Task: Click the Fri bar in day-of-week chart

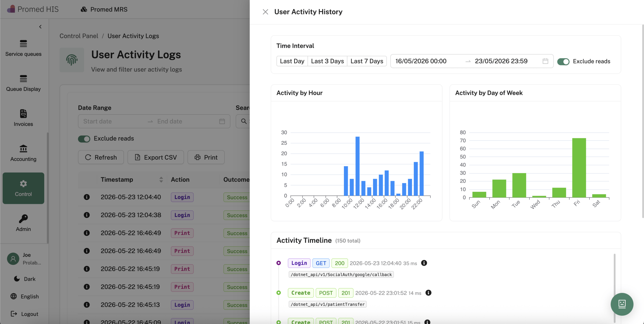Action: coord(579,168)
